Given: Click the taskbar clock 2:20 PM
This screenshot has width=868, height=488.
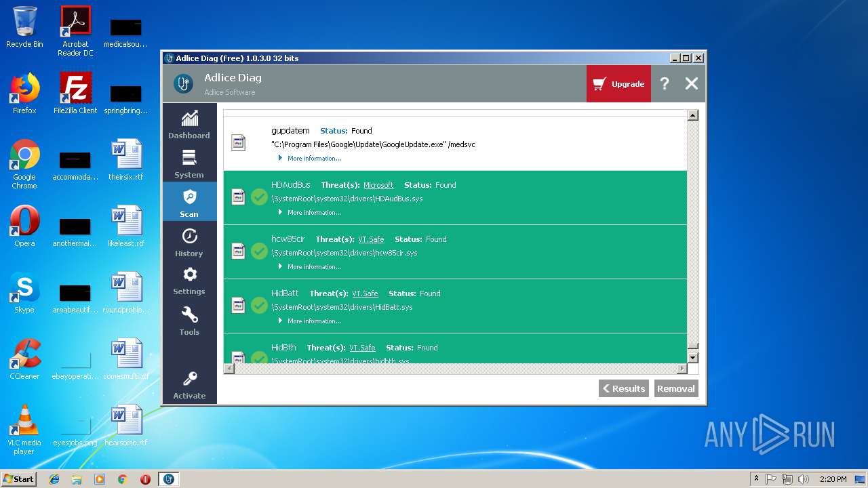Looking at the screenshot, I should 833,479.
